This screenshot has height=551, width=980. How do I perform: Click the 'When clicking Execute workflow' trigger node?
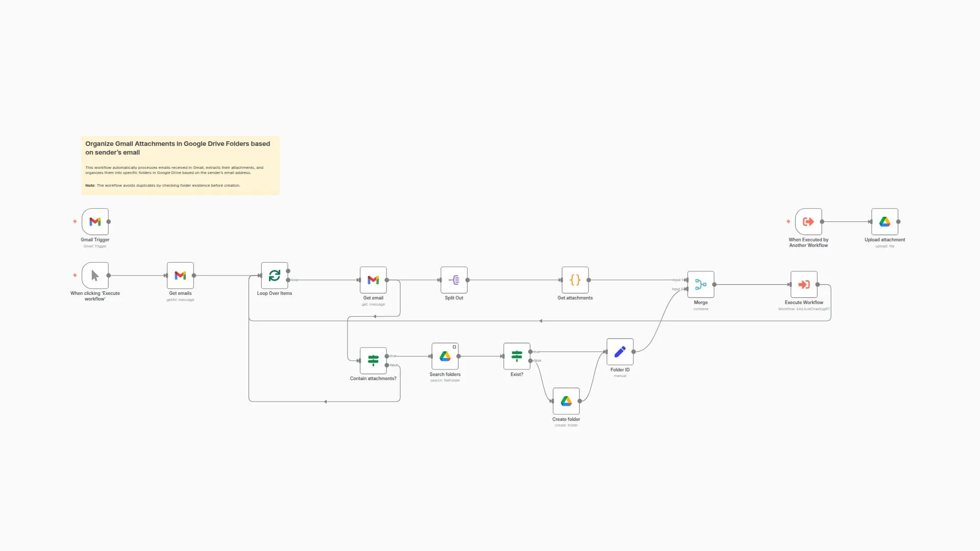(95, 275)
